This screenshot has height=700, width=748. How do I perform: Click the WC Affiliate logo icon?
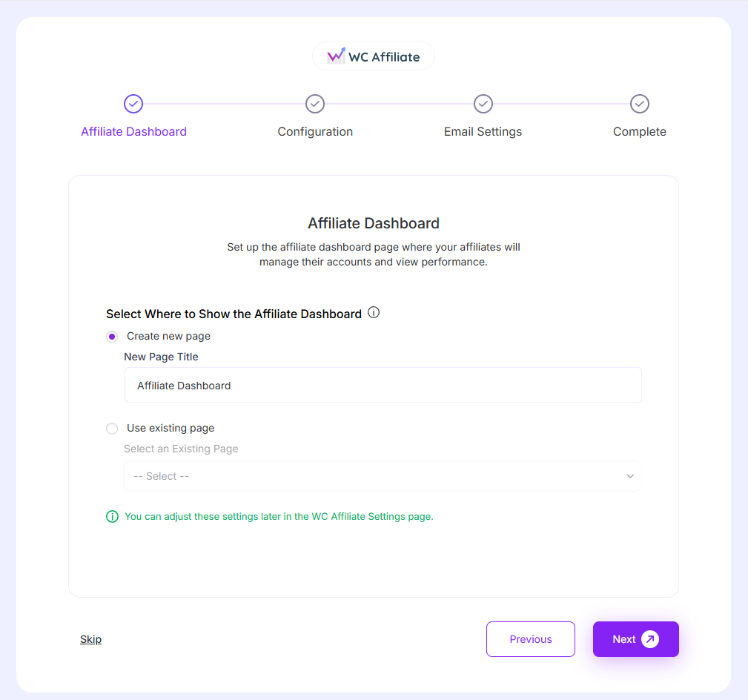point(336,56)
